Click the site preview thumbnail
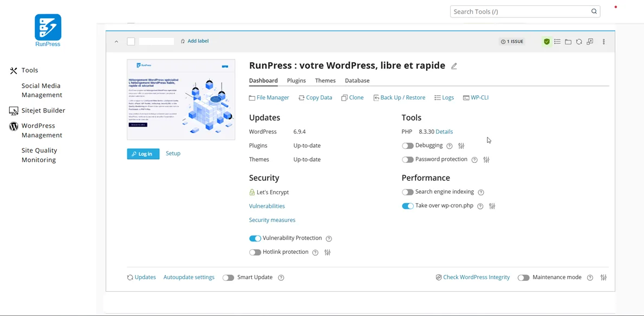Image resolution: width=644 pixels, height=316 pixels. click(181, 100)
